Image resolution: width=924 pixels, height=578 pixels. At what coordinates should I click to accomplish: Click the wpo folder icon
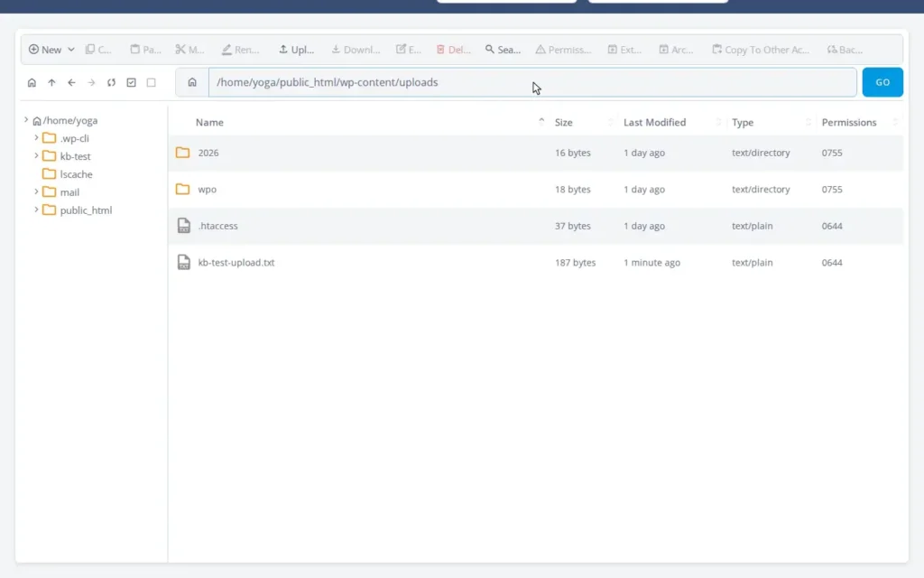[x=182, y=190]
